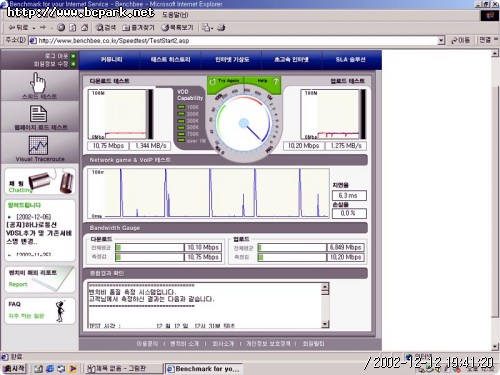Select the Benchmark for yo... taskbar button
500x375 pixels.
click(204, 369)
